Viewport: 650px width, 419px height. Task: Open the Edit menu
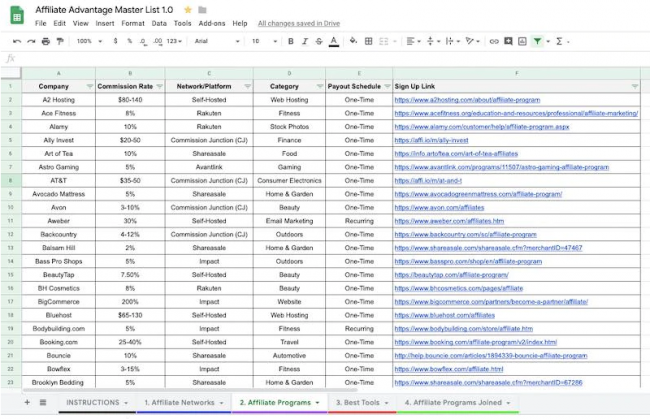point(60,23)
